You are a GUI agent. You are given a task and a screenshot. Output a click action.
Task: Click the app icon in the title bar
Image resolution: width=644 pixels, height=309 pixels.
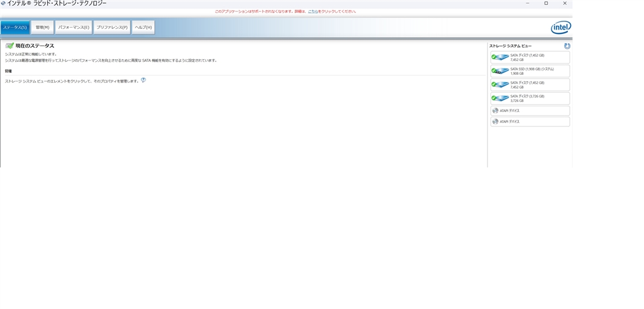pos(3,3)
